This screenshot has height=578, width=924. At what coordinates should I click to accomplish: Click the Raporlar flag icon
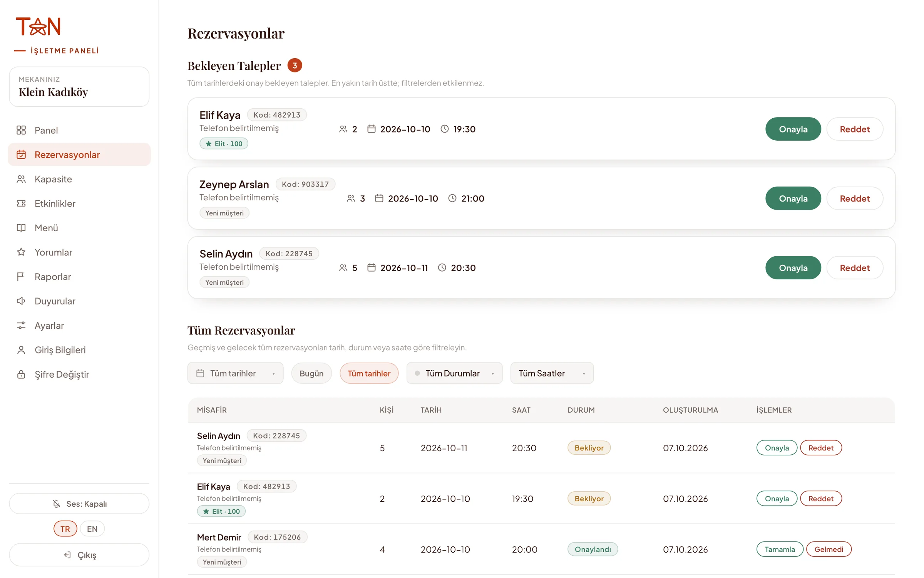click(x=21, y=277)
